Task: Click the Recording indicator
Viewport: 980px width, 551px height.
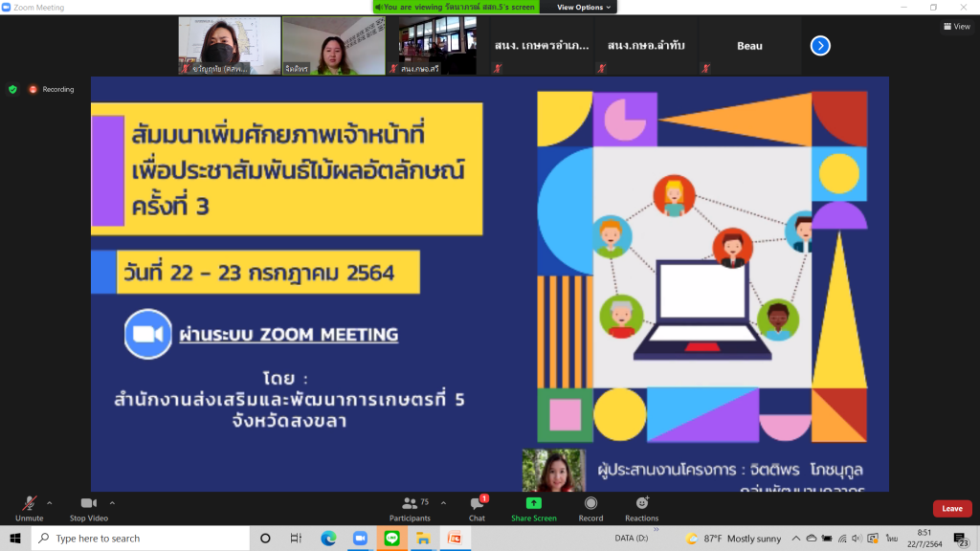Action: pos(52,89)
